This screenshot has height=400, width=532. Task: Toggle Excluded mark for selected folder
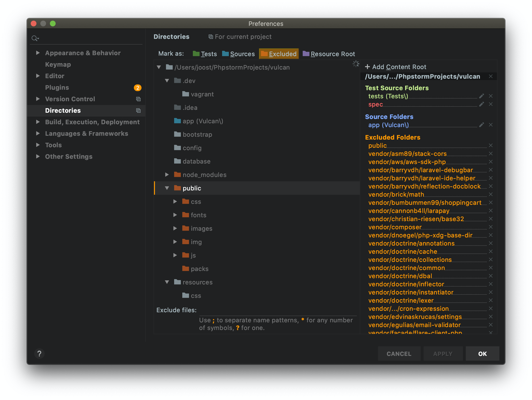(x=279, y=54)
